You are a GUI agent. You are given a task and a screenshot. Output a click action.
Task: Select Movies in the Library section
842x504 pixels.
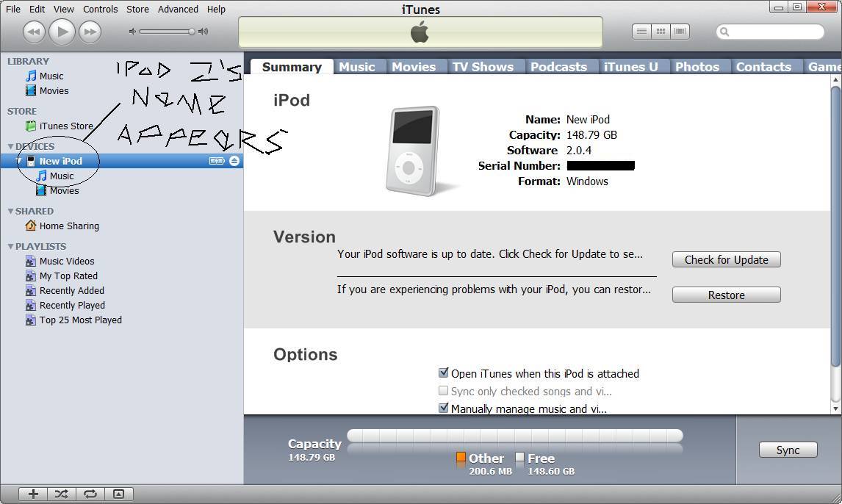click(x=47, y=90)
